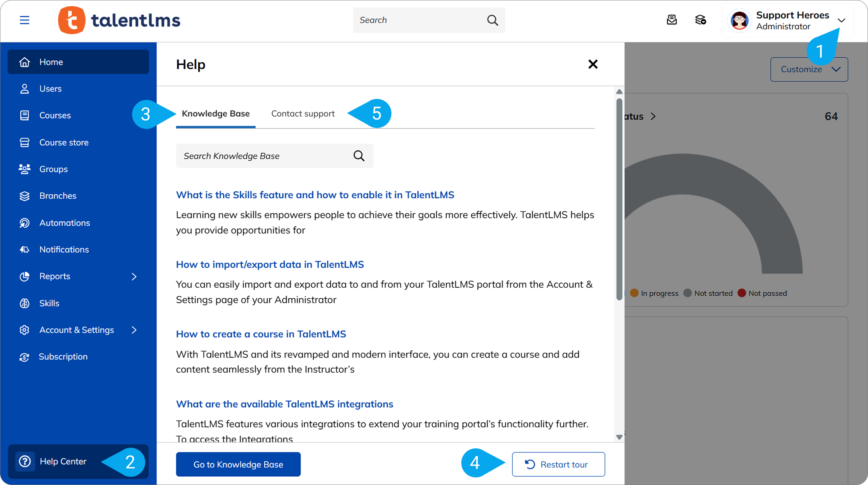Click the Groups icon in sidebar

click(x=25, y=169)
